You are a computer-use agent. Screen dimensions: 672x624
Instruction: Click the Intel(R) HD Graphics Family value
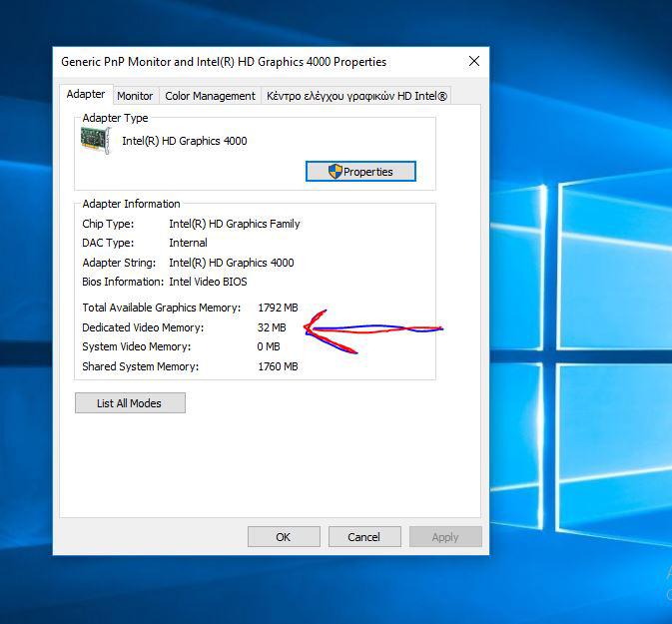(235, 224)
